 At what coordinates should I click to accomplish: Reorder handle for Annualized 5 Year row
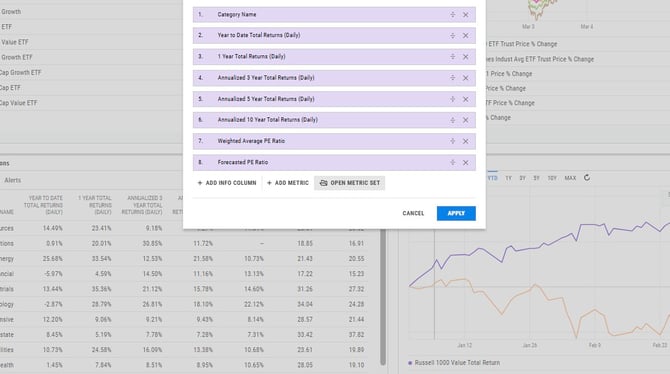(x=453, y=99)
